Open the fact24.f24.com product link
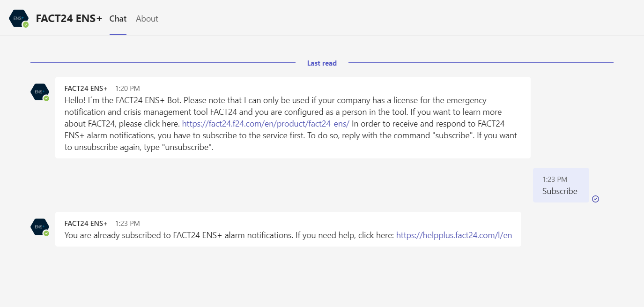The height and width of the screenshot is (307, 644). pos(266,124)
